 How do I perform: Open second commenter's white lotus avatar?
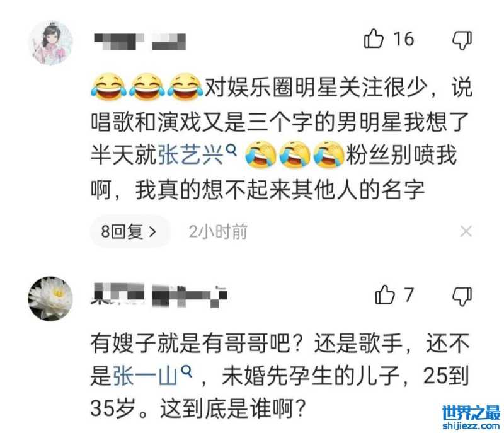(x=51, y=299)
